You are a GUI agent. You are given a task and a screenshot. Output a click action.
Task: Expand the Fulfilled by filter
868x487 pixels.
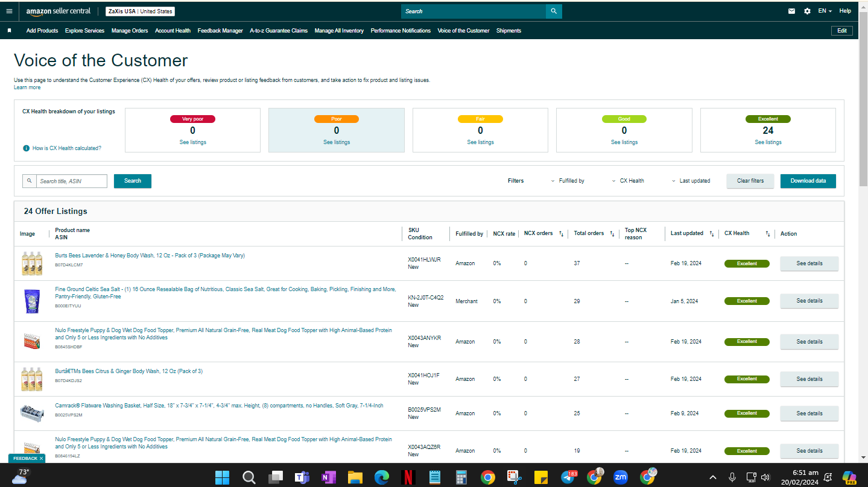(x=568, y=181)
